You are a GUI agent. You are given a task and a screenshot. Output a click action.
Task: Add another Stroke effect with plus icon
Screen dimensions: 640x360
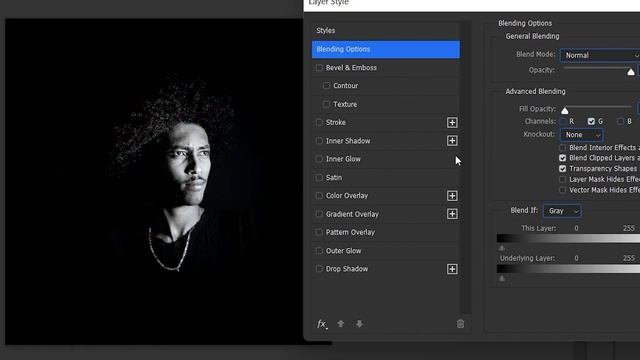452,122
